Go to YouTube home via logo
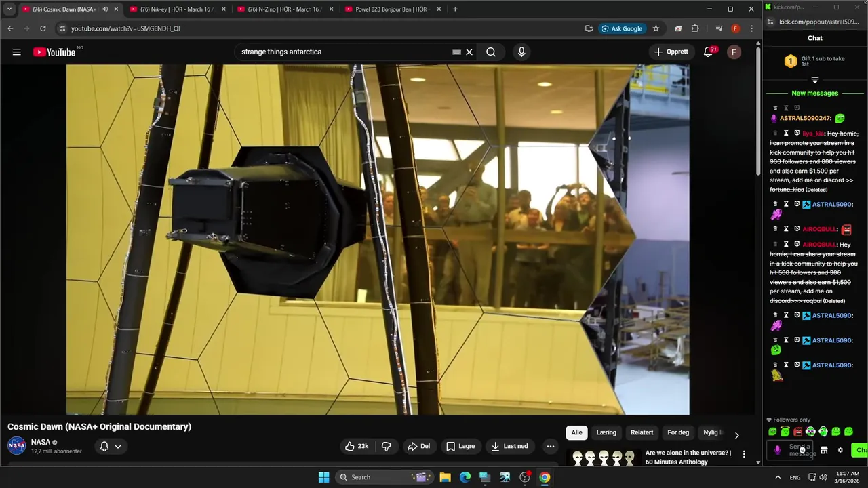This screenshot has width=868, height=488. pyautogui.click(x=54, y=52)
